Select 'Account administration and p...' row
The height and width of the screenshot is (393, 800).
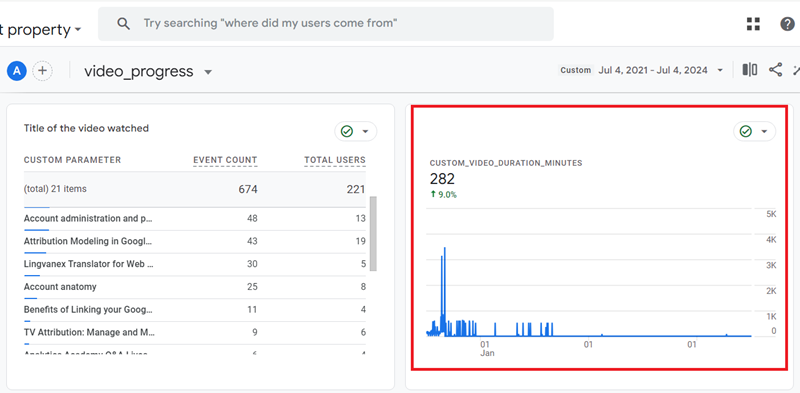(x=195, y=218)
